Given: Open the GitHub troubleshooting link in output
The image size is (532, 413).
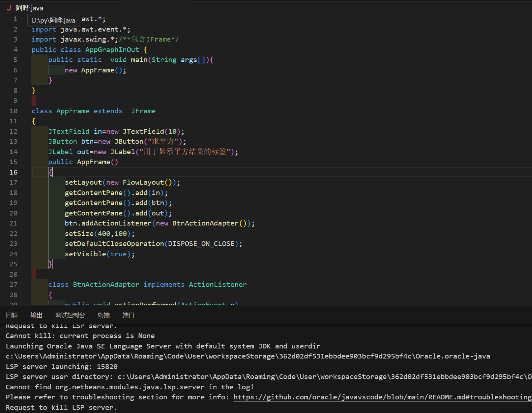Looking at the screenshot, I should click(382, 397).
